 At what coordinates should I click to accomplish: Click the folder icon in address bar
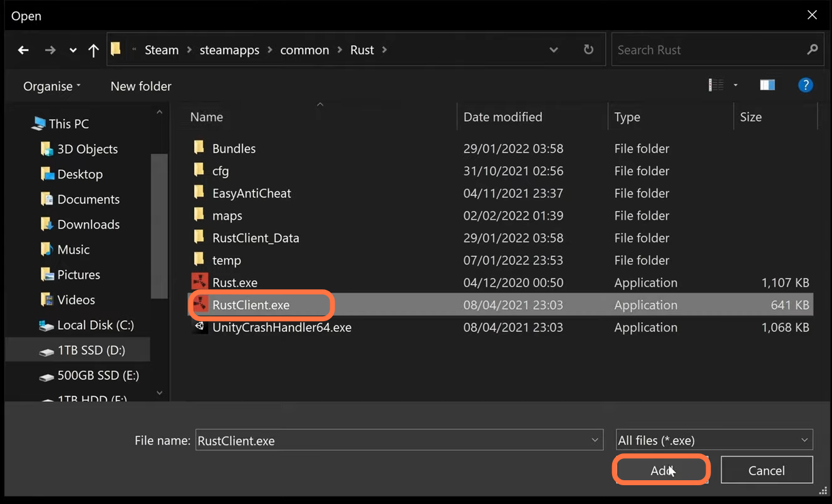coord(116,49)
